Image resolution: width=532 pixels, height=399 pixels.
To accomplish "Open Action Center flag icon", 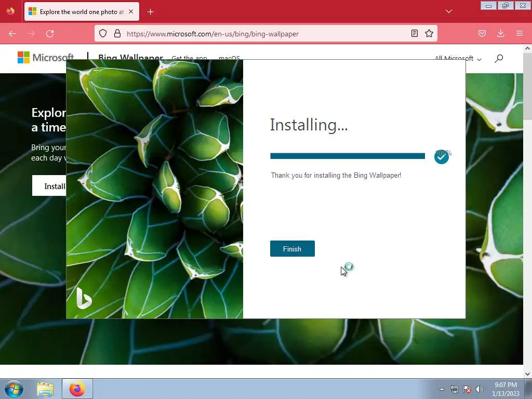I will click(x=467, y=389).
